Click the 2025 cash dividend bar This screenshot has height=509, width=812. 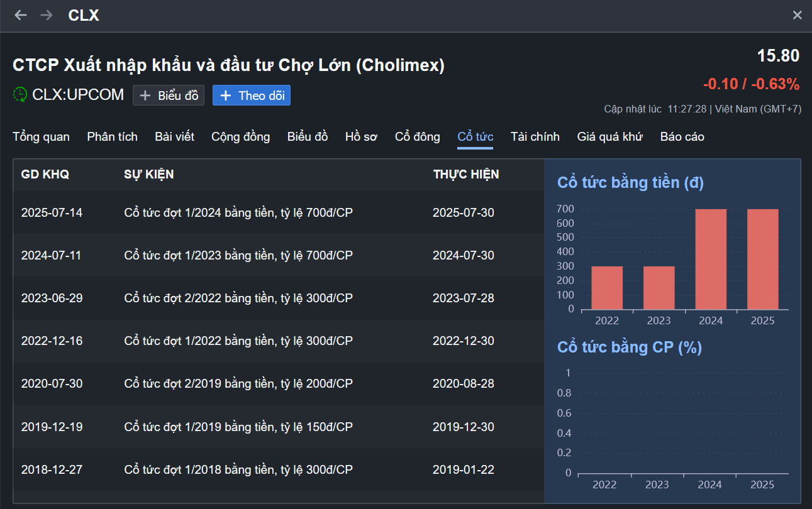tap(763, 260)
